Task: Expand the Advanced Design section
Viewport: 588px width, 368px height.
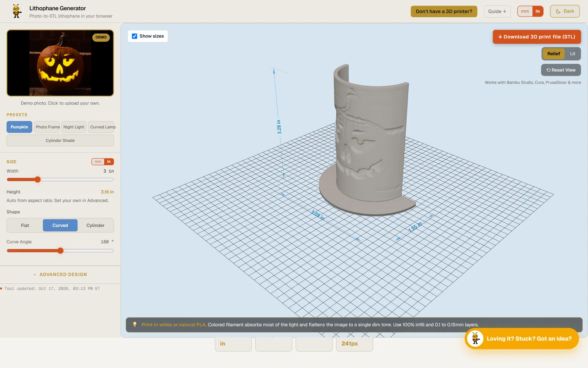Action: 60,275
